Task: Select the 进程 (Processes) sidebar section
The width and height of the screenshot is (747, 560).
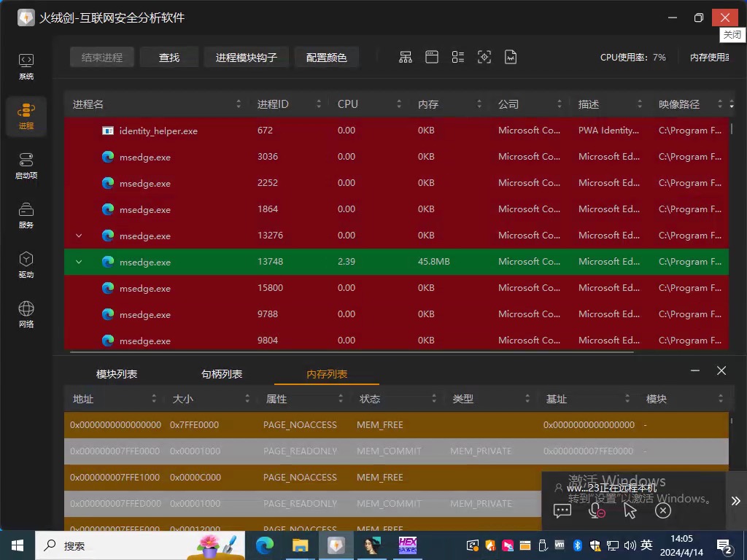Action: pos(26,116)
